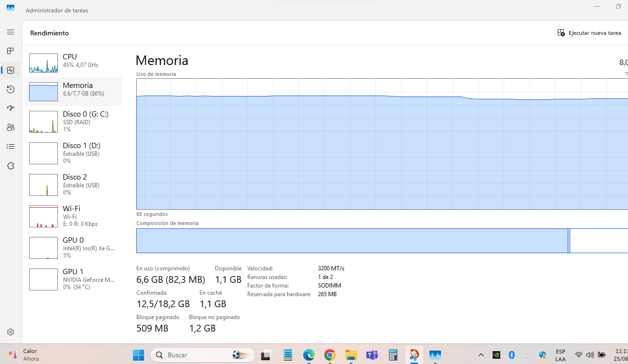This screenshot has width=628, height=364.
Task: Select Disco 0 (G: C:) resource
Action: [73, 121]
